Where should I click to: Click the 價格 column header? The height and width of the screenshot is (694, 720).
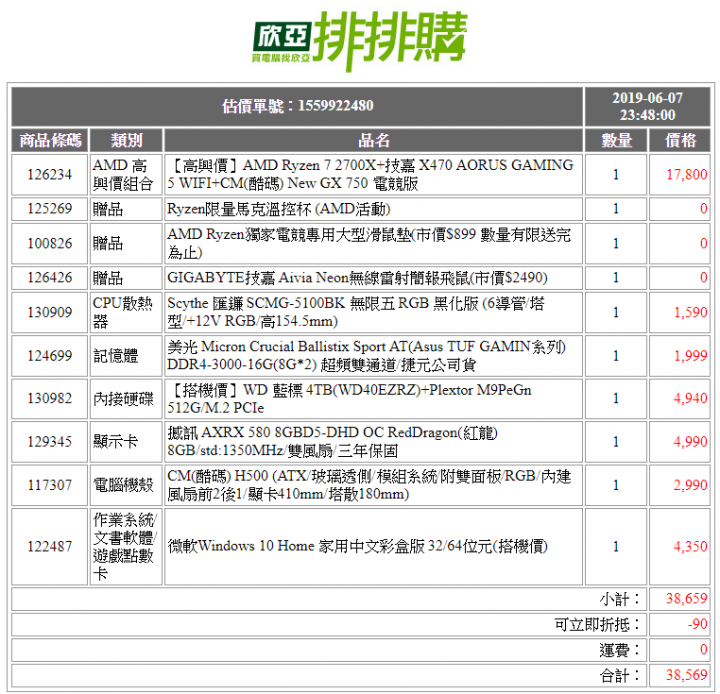[680, 140]
